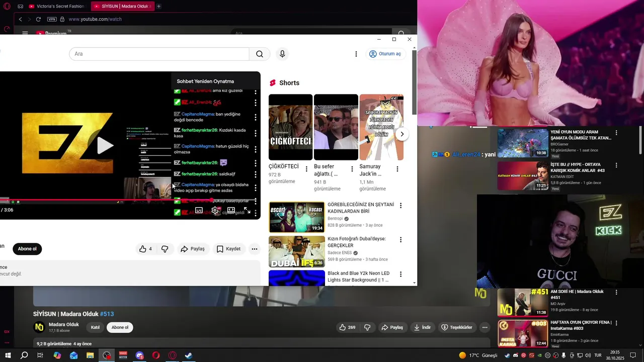Like the SİYİSUN video with 269 likes

[x=347, y=327]
